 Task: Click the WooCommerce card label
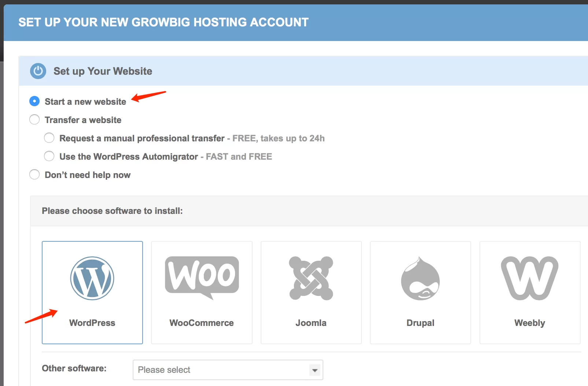(202, 323)
